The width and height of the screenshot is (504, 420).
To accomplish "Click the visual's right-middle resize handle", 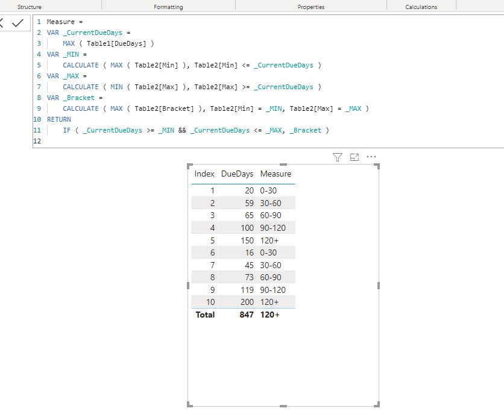I will point(379,286).
